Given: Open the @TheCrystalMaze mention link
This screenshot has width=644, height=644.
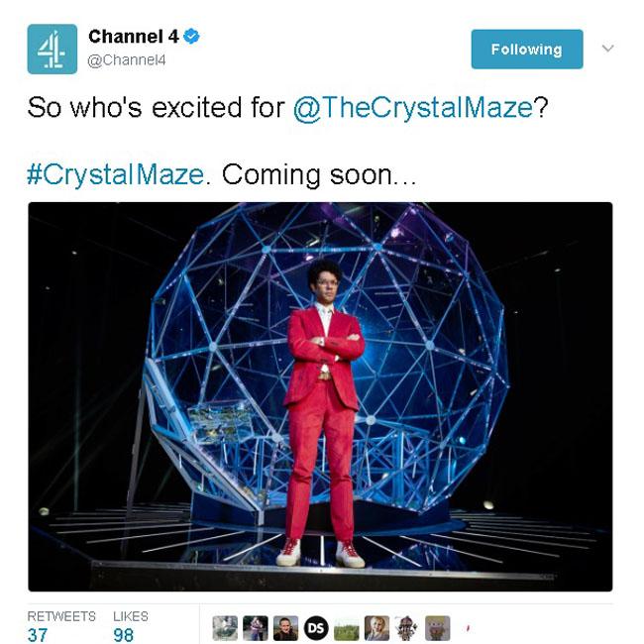Looking at the screenshot, I should tap(413, 108).
